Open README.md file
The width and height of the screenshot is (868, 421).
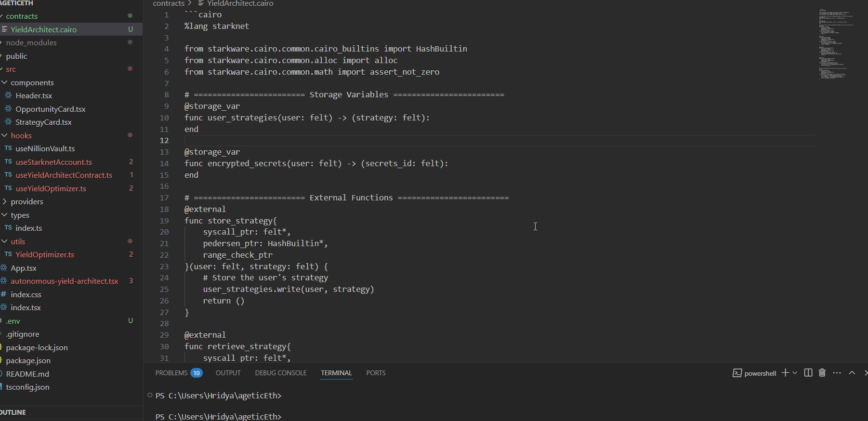click(27, 374)
